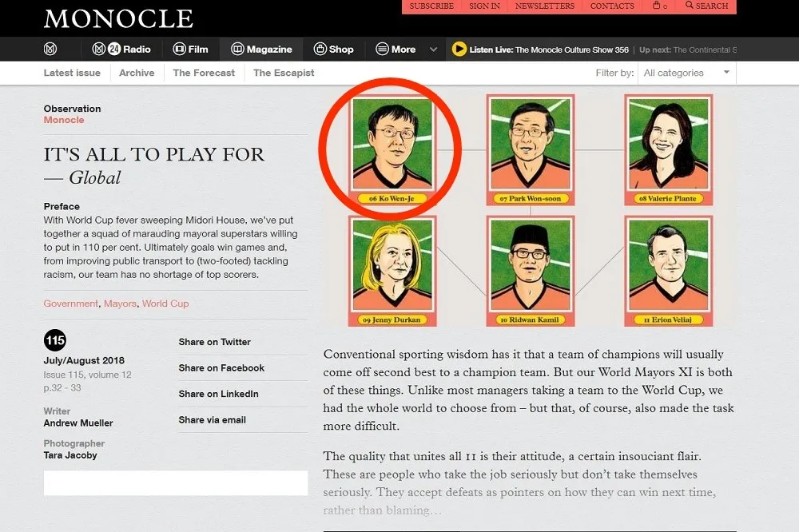Go to the Magazine section

click(261, 49)
